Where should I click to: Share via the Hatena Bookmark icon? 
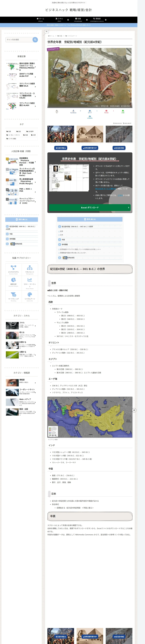click(90, 112)
